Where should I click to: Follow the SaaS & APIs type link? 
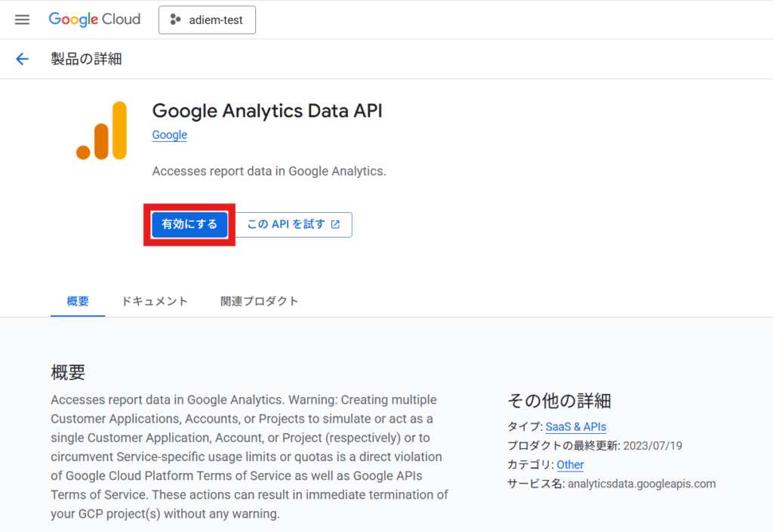[x=576, y=426]
